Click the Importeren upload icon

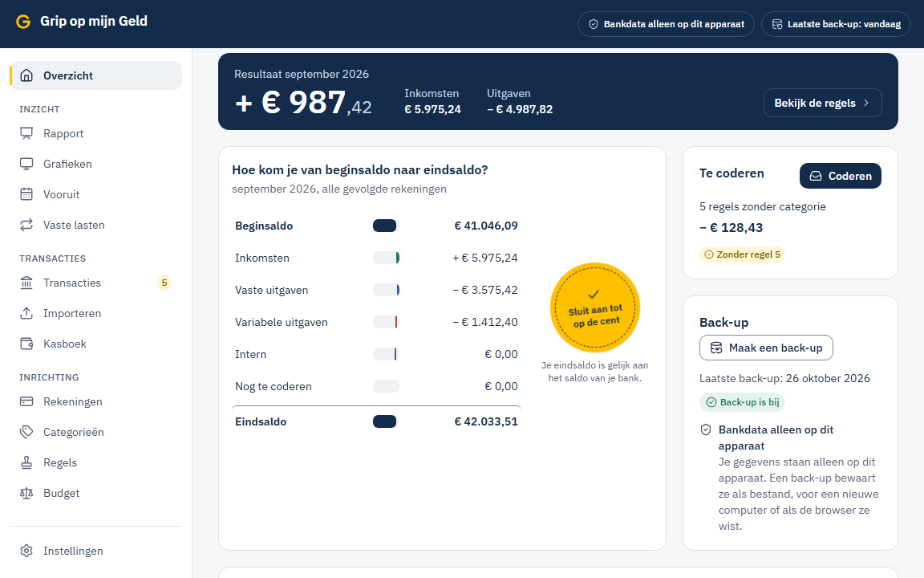[x=26, y=313]
